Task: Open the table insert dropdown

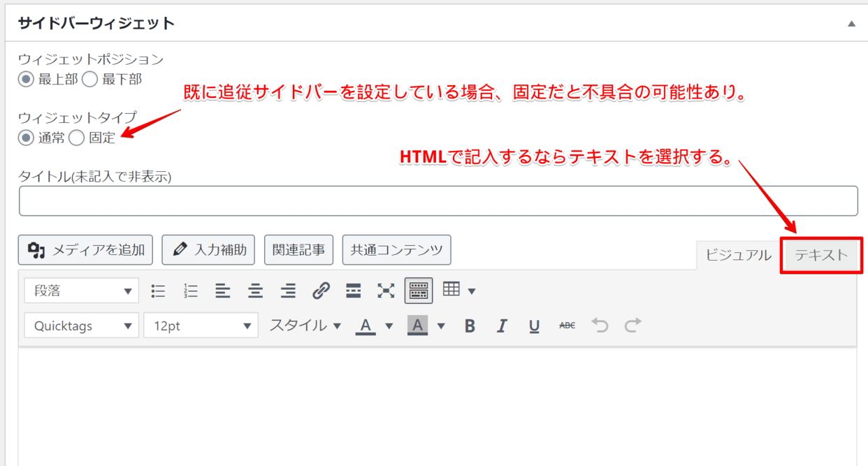Action: [x=458, y=291]
